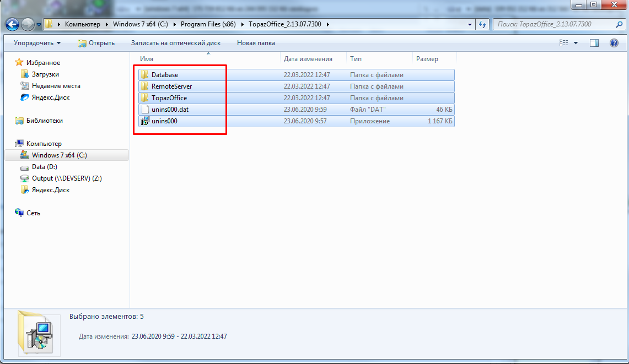Open Data (D:) drive in navigation pane
The height and width of the screenshot is (364, 629).
coord(45,167)
